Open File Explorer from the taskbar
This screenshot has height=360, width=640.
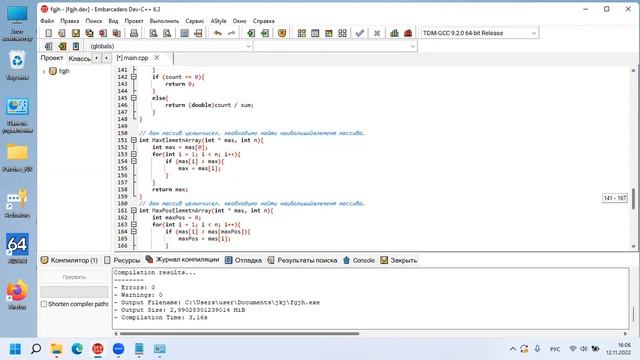pos(56,349)
